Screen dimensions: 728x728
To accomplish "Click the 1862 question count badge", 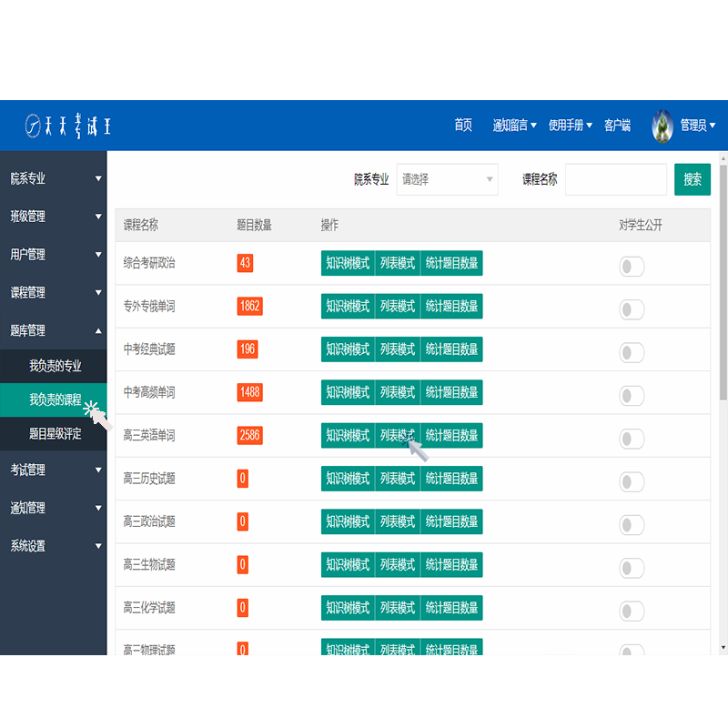I will (x=249, y=307).
